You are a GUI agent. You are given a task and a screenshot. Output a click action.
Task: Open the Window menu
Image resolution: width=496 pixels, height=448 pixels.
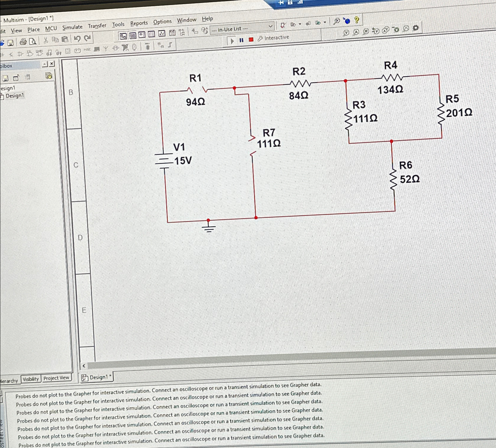[187, 20]
